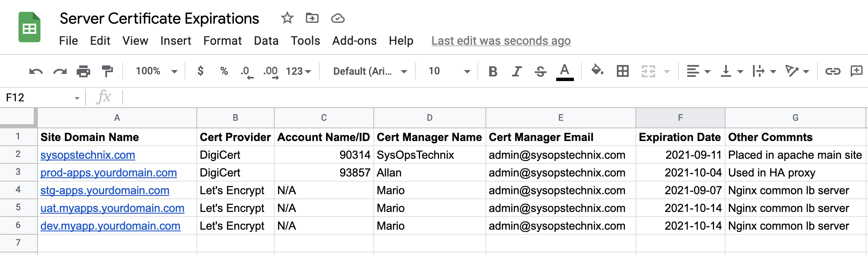
Task: Select the 'Allan' cert manager cell
Action: [x=430, y=172]
